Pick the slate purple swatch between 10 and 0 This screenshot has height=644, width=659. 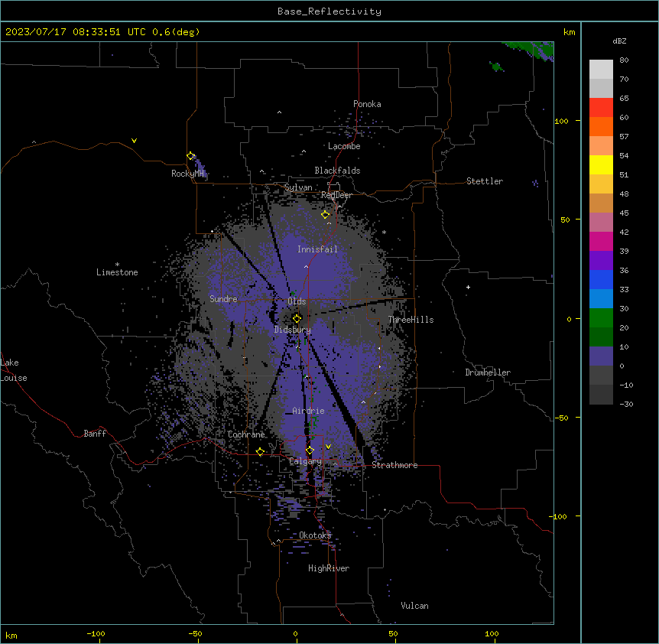pos(601,356)
